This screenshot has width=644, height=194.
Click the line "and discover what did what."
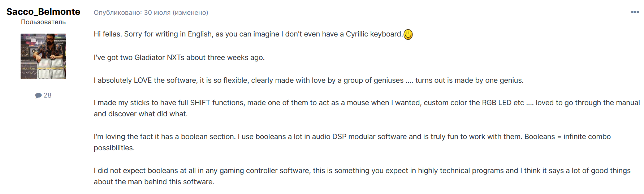click(x=141, y=114)
